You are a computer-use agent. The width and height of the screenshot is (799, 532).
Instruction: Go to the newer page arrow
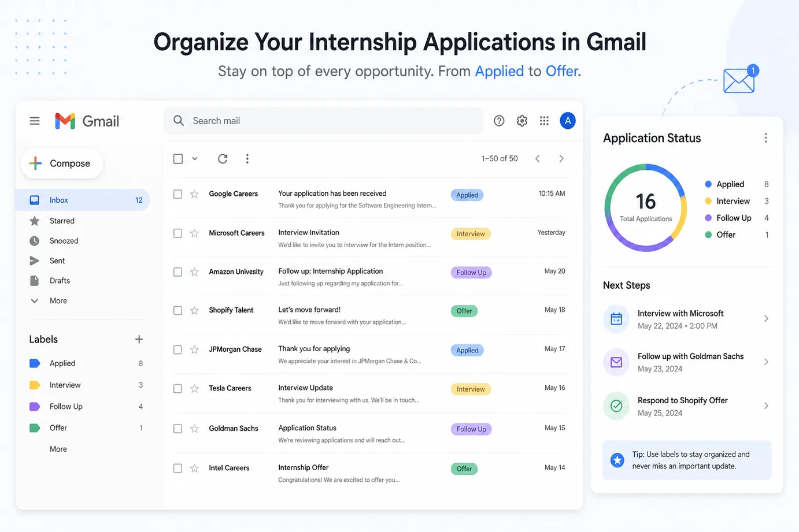[538, 158]
